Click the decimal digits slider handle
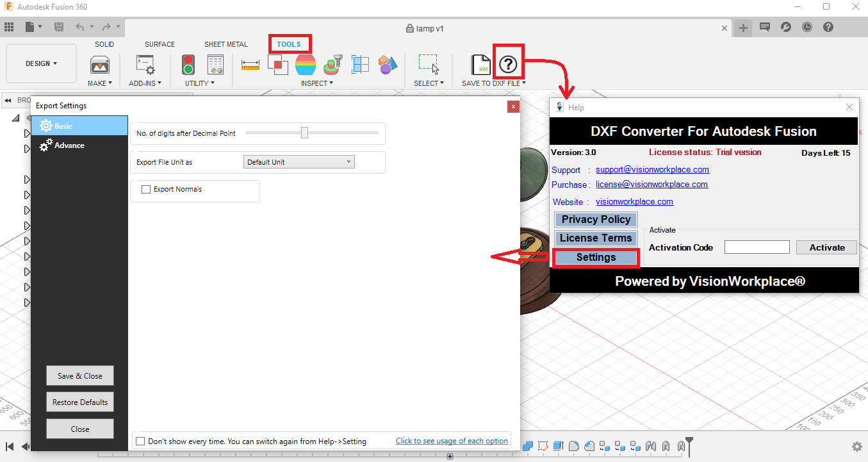This screenshot has width=868, height=462. 305,133
